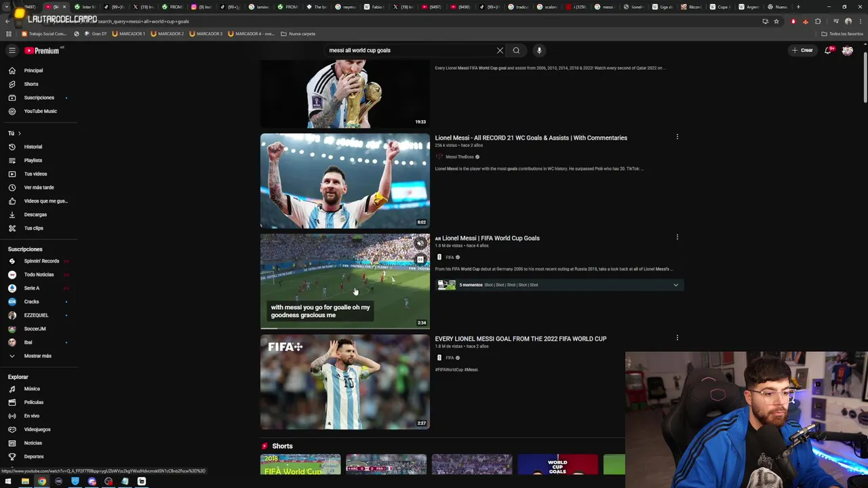Open the MARCADOR 1 bookmark

click(129, 33)
